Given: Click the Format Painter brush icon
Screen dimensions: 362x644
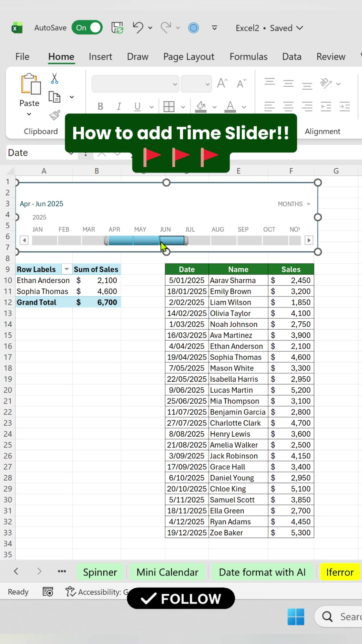Looking at the screenshot, I should [x=55, y=115].
